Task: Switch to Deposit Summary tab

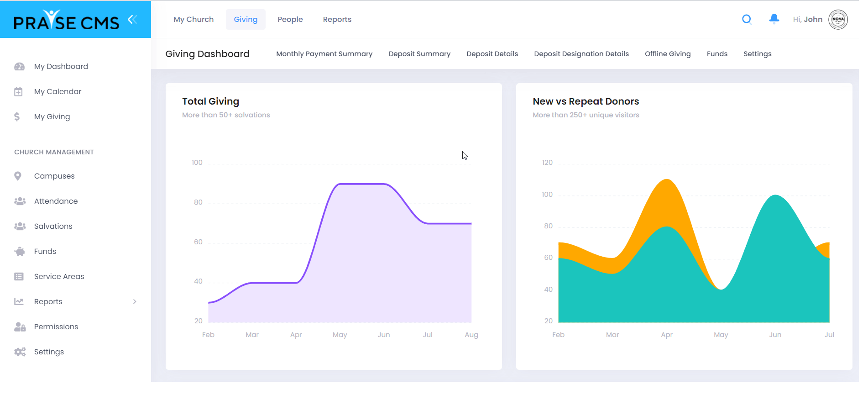Action: tap(419, 54)
